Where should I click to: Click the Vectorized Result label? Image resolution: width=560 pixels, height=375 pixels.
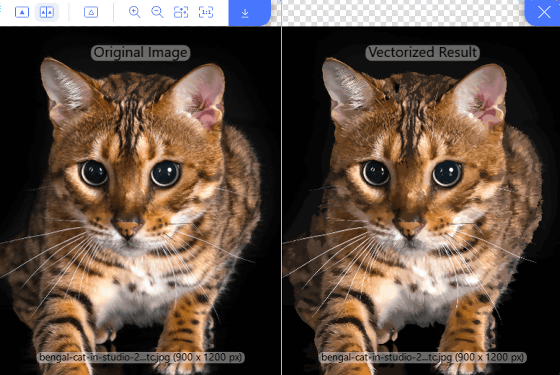(x=422, y=52)
